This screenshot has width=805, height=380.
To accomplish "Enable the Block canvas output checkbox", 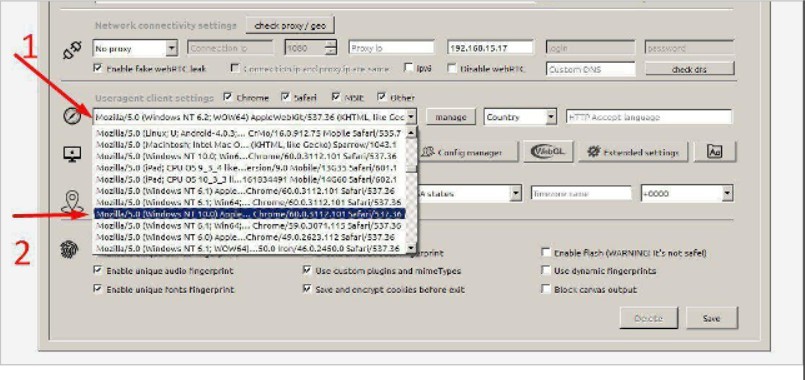I will click(x=546, y=289).
